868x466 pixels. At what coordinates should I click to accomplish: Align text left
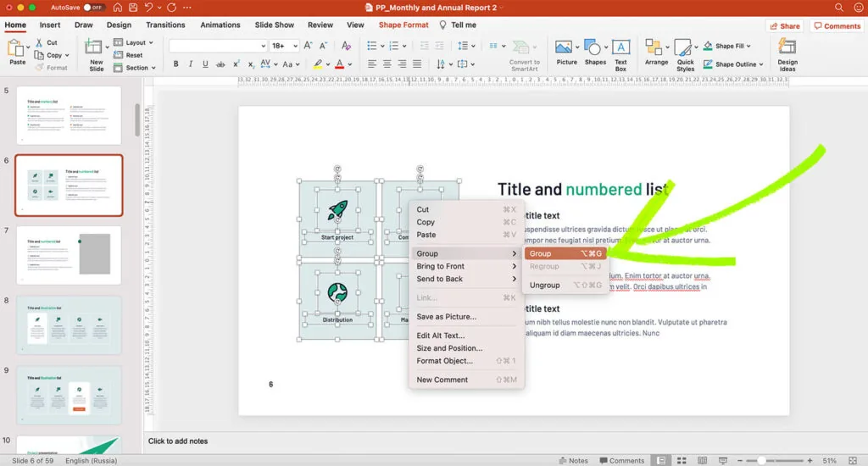coord(372,64)
